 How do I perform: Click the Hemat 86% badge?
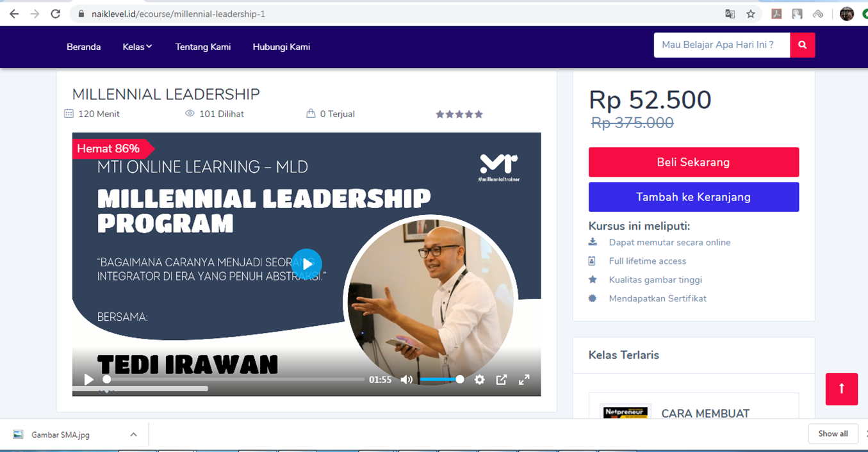click(113, 149)
